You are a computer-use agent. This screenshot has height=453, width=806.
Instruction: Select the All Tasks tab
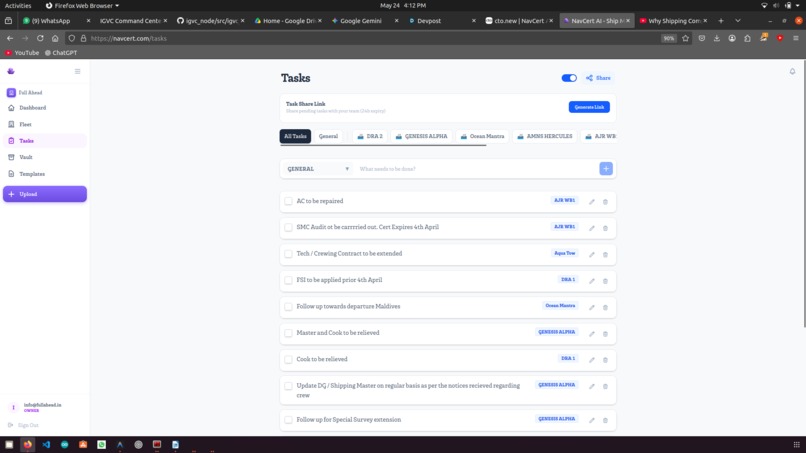tap(295, 136)
